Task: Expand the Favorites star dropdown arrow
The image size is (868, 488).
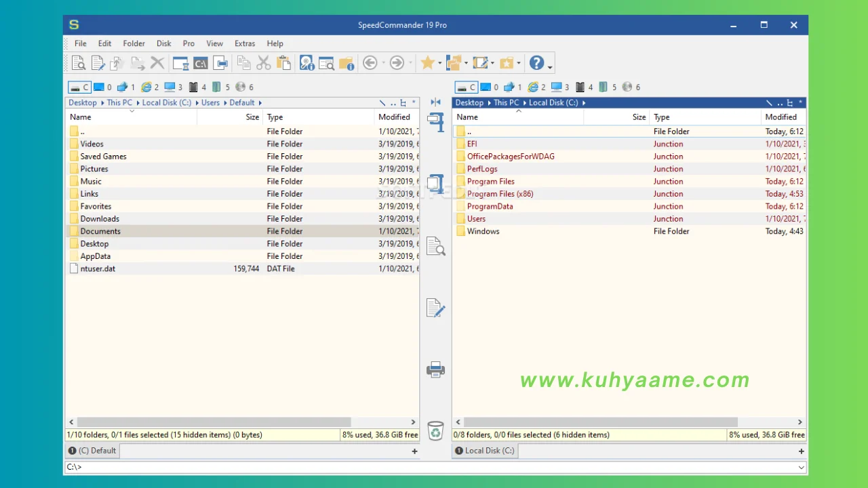Action: click(x=439, y=64)
